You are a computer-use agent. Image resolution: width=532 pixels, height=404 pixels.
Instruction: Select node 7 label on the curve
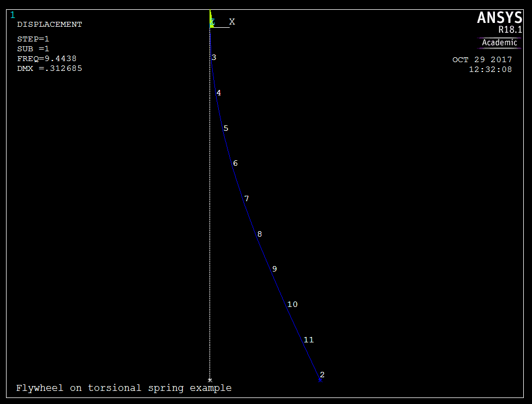pyautogui.click(x=246, y=199)
